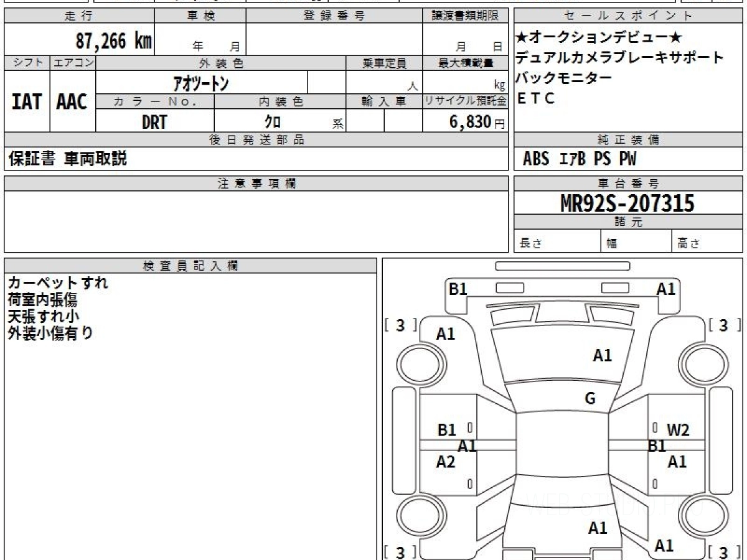Image resolution: width=747 pixels, height=560 pixels.
Task: Select the ABS エアB PS PW equipment line
Action: (580, 159)
